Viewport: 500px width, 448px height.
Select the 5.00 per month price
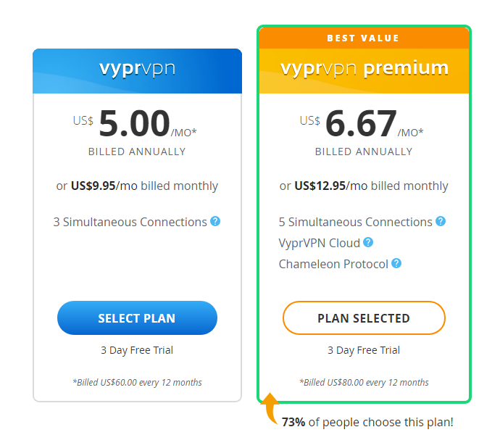(x=135, y=123)
